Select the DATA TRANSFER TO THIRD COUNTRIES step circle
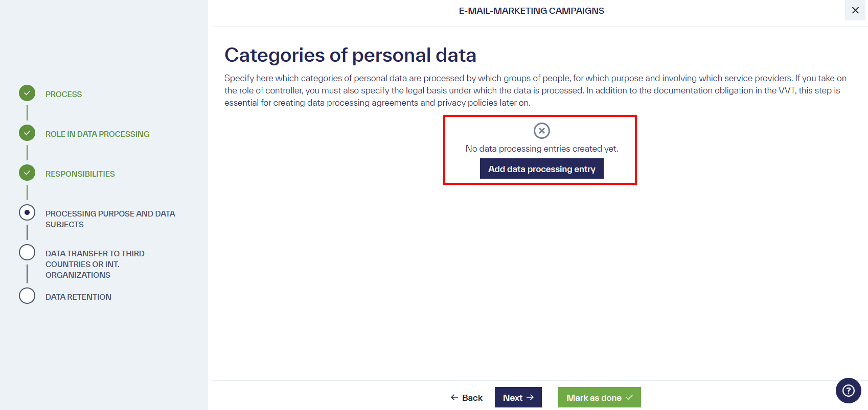 (x=27, y=252)
